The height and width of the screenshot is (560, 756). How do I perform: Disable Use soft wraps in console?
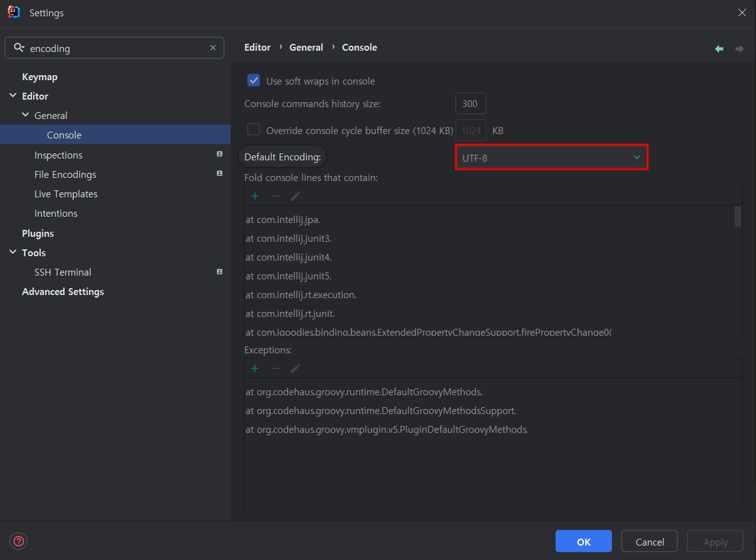pyautogui.click(x=254, y=80)
